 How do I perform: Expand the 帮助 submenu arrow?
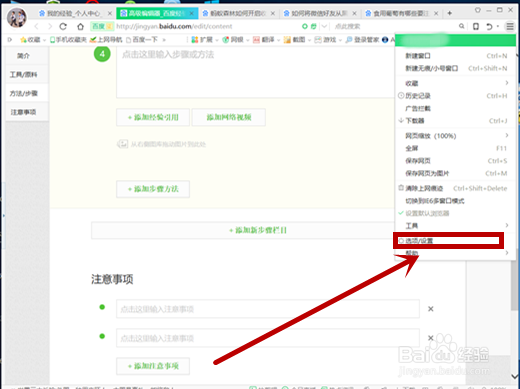[506, 253]
